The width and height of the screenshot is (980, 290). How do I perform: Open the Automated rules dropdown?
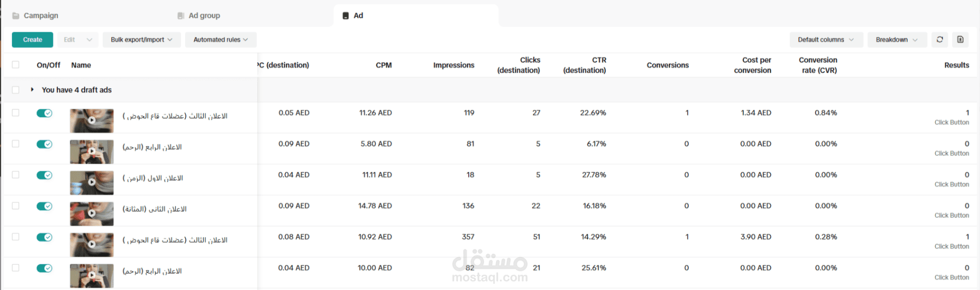pyautogui.click(x=221, y=39)
